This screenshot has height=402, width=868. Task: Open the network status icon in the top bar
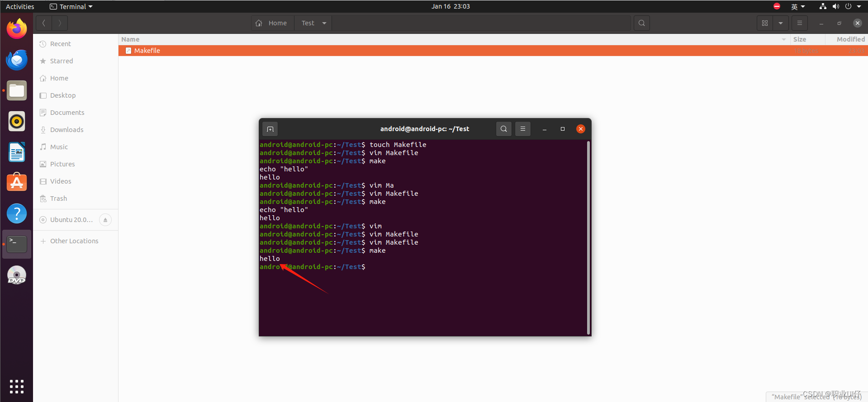(x=823, y=6)
